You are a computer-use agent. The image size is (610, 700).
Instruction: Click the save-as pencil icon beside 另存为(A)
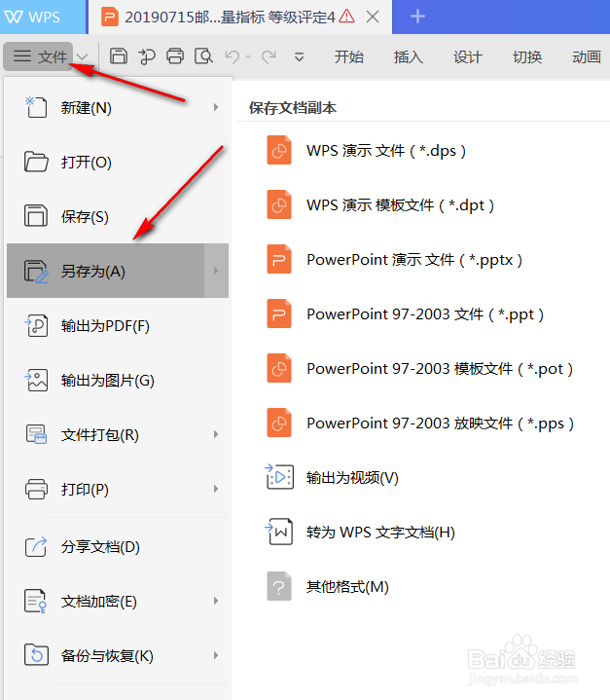[36, 271]
